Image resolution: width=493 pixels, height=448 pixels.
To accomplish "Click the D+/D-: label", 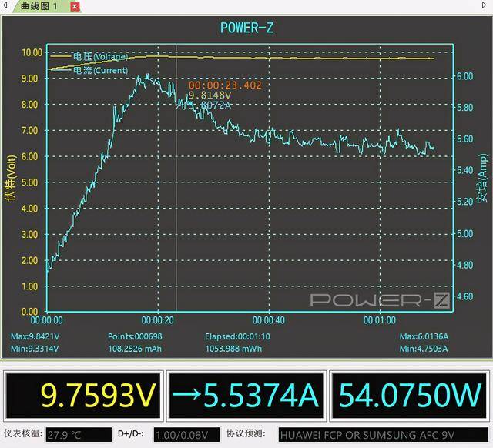I will pos(130,434).
